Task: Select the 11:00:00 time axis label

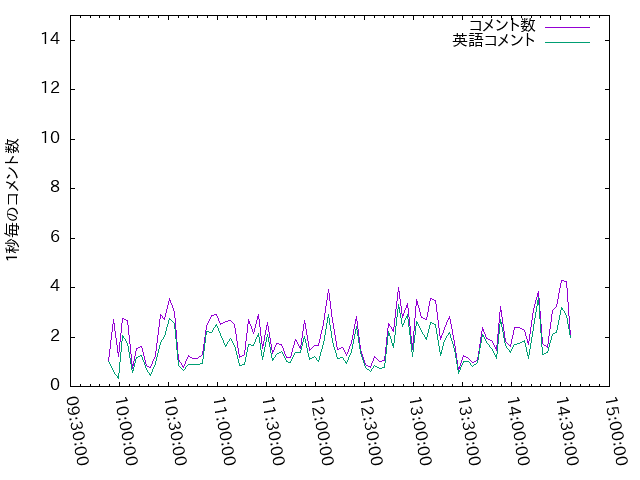Action: [224, 430]
